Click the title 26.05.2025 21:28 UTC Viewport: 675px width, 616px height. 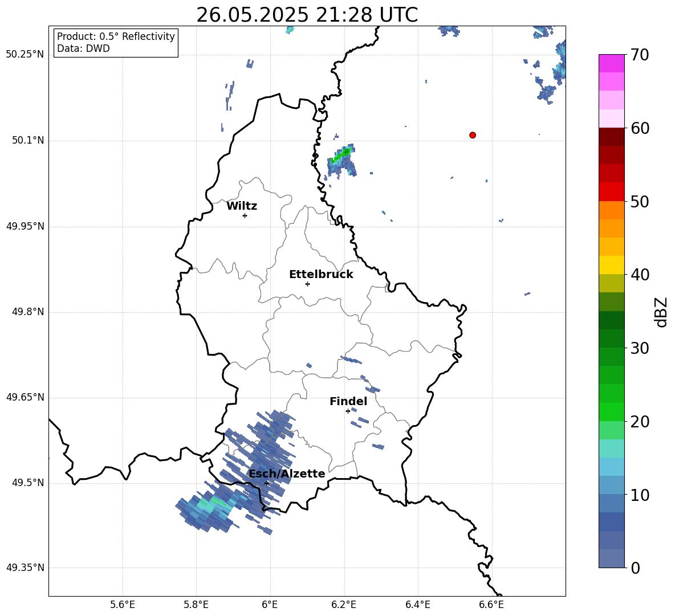pyautogui.click(x=307, y=15)
